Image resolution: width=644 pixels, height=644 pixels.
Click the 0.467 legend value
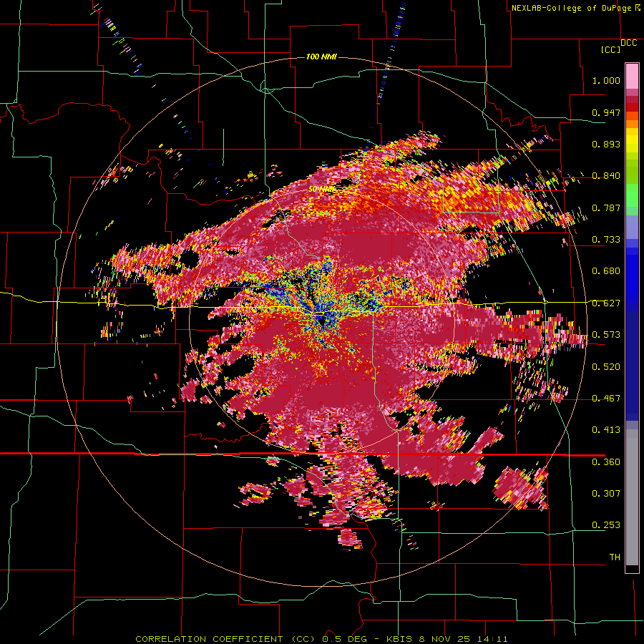pyautogui.click(x=606, y=399)
